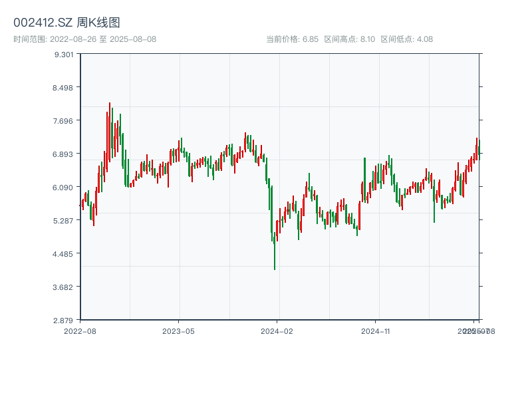Screen dimensions: 532x399
Task: Click the 2023-05 x-axis date label
Action: (x=178, y=331)
